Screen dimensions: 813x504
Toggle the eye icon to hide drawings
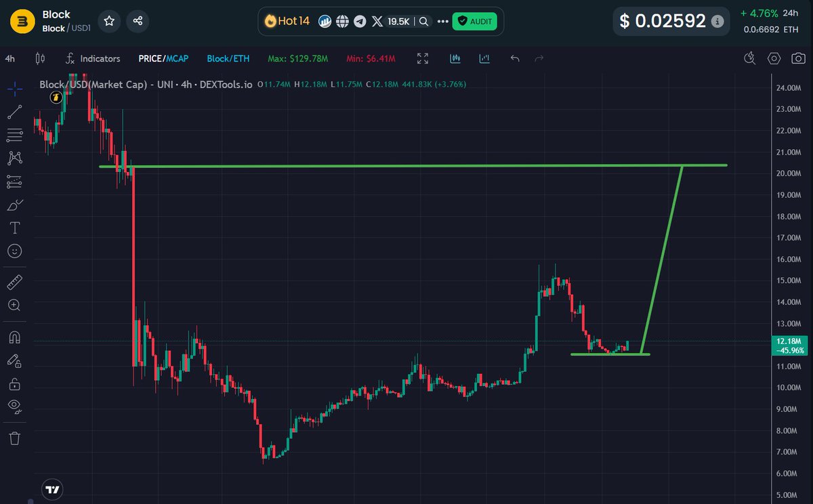click(15, 406)
